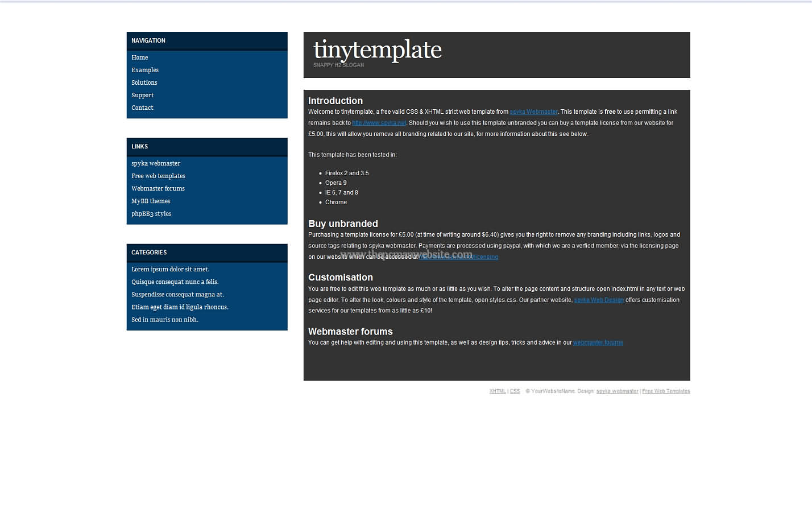This screenshot has height=508, width=812.
Task: Open Free Web Templates footer link
Action: click(x=666, y=391)
